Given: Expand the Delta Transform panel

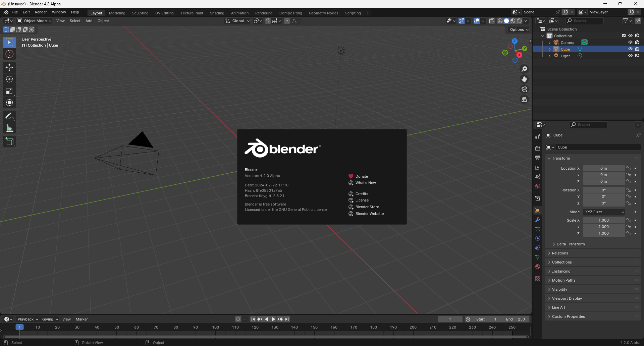Looking at the screenshot, I should [570, 244].
